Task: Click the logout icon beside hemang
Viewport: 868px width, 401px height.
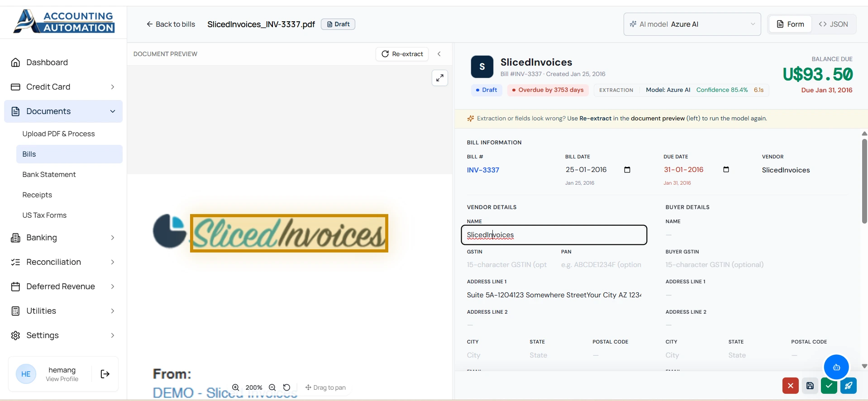Action: click(105, 374)
